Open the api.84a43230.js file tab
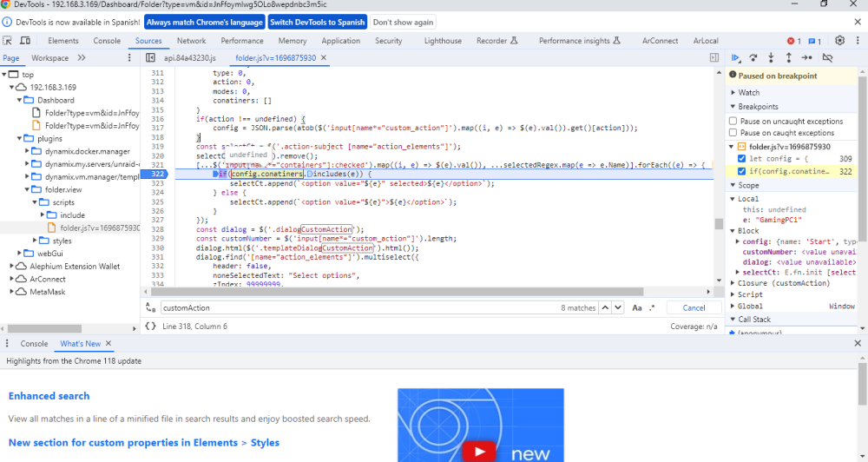Viewport: 868px width, 462px height. (x=190, y=57)
